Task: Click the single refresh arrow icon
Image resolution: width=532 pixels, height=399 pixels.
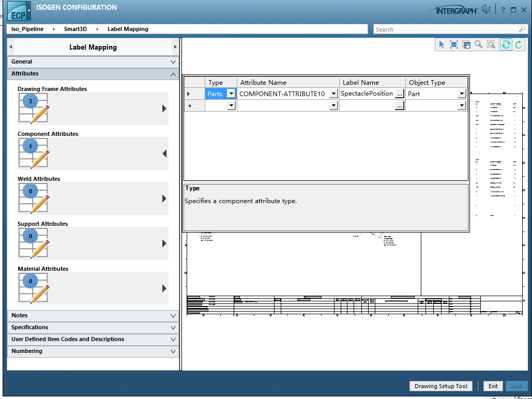Action: point(519,44)
